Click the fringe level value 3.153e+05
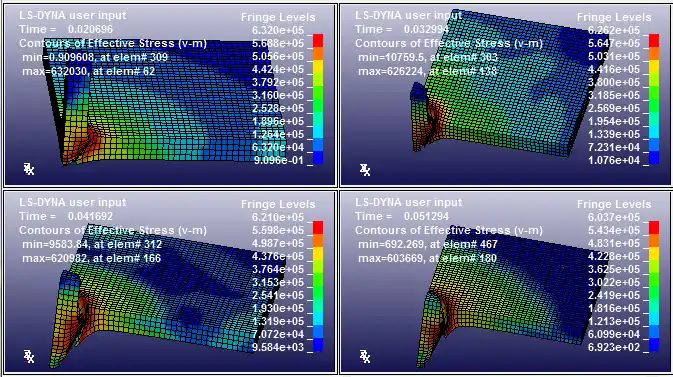 tap(278, 282)
